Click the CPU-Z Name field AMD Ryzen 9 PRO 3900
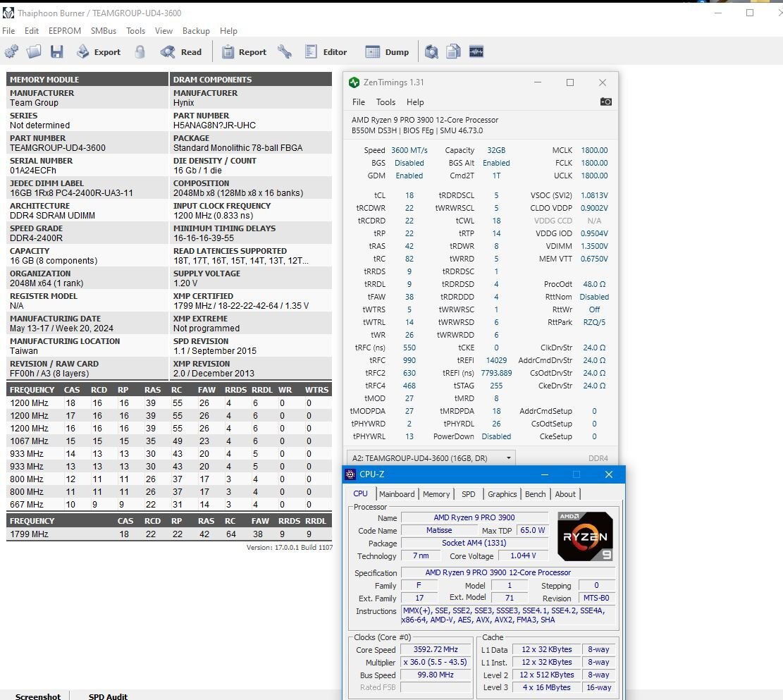This screenshot has height=700, width=783. coord(474,517)
